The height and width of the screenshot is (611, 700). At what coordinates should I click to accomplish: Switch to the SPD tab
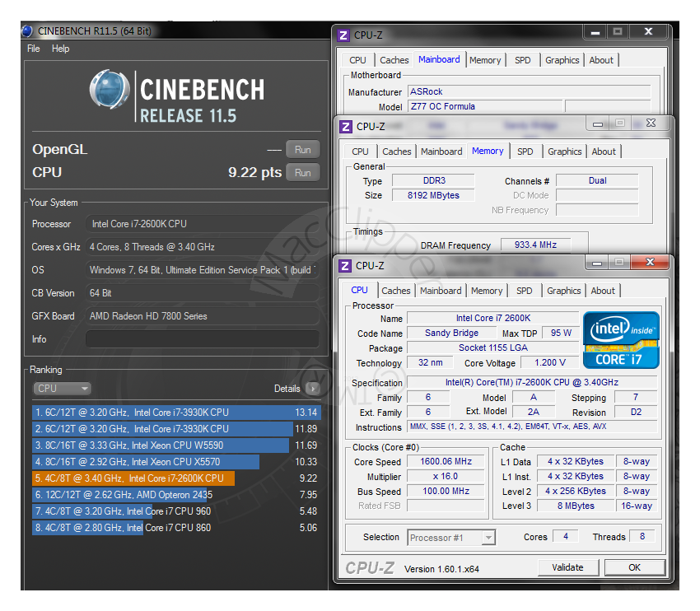(525, 290)
